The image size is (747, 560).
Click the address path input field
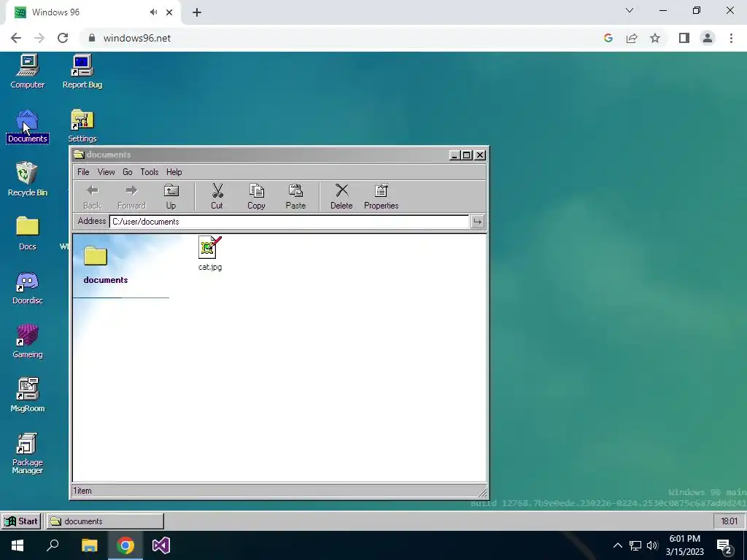coord(289,222)
